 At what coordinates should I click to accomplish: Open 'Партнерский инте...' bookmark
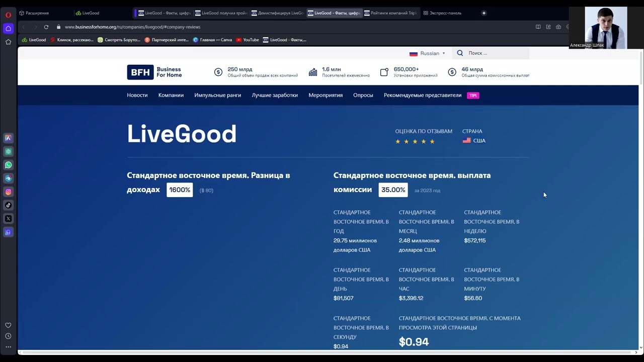pyautogui.click(x=167, y=40)
